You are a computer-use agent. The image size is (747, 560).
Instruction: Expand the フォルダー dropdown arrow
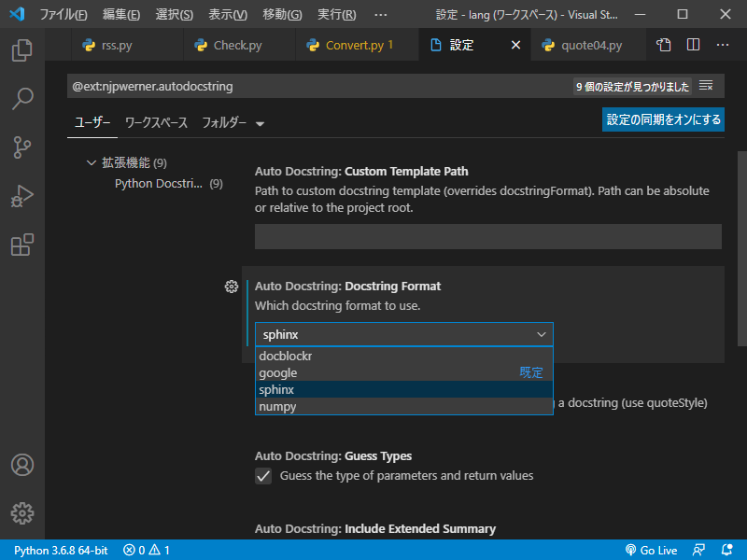click(x=260, y=123)
